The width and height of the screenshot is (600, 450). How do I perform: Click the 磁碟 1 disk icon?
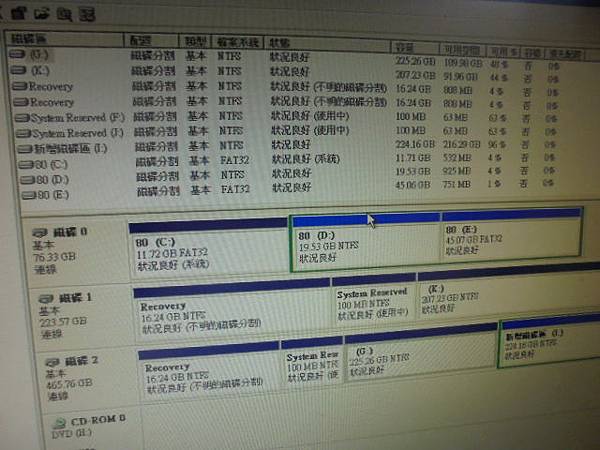pyautogui.click(x=46, y=298)
